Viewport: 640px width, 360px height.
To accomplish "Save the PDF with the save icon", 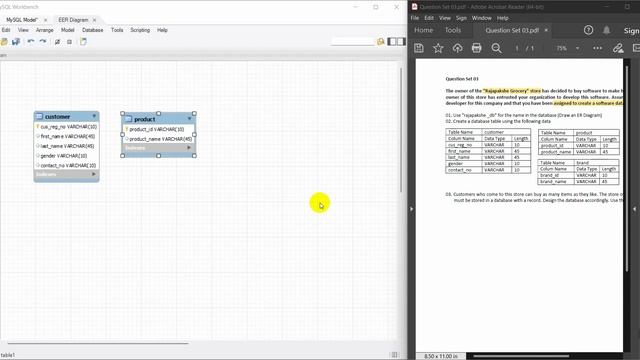I will tap(419, 48).
